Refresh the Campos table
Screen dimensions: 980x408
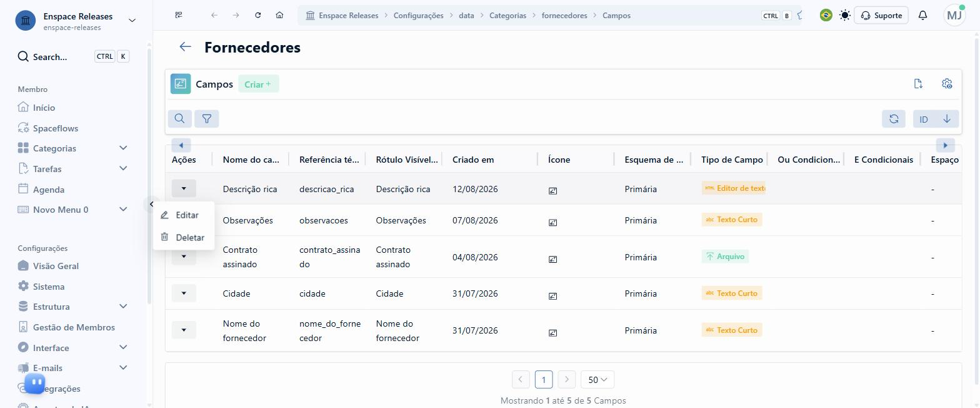894,119
